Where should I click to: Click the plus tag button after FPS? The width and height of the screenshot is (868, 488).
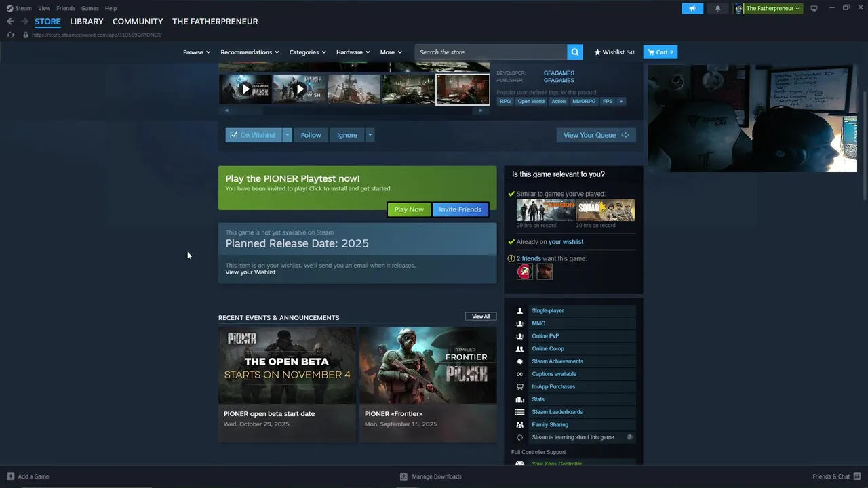tap(620, 102)
